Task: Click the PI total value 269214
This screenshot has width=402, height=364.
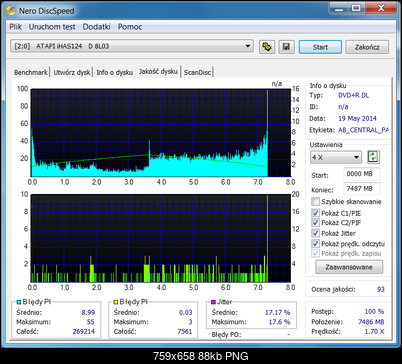Action: pos(84,332)
